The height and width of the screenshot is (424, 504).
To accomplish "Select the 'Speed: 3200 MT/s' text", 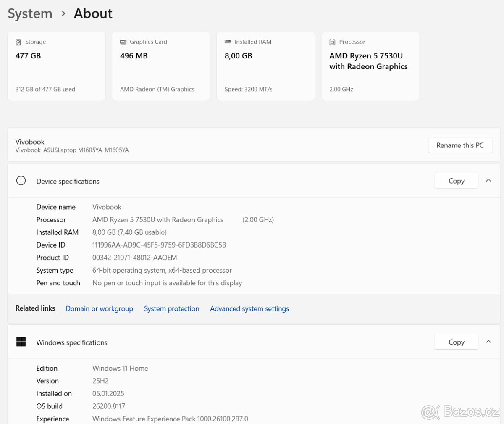I will pyautogui.click(x=249, y=89).
